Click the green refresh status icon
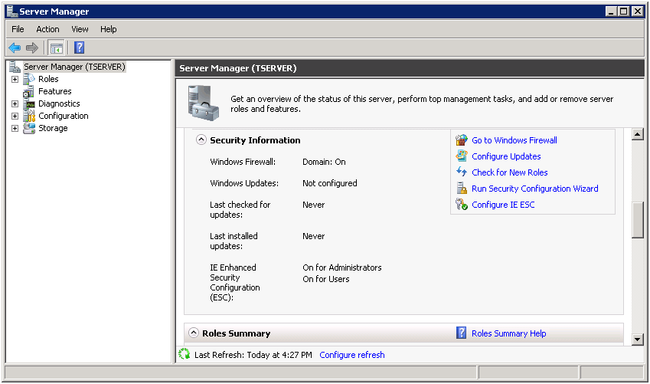Screen dimensions: 650x384 click(184, 354)
